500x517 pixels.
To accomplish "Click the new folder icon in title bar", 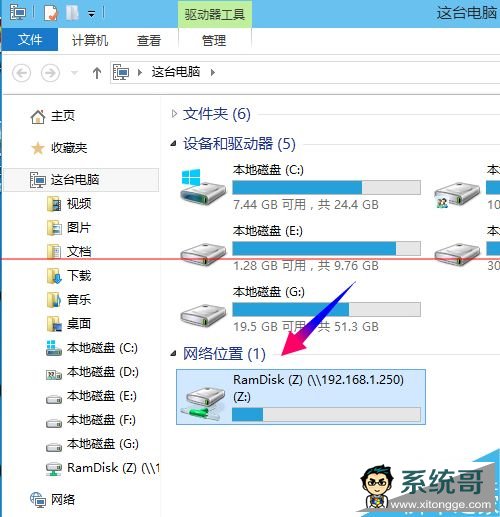I will (x=72, y=13).
